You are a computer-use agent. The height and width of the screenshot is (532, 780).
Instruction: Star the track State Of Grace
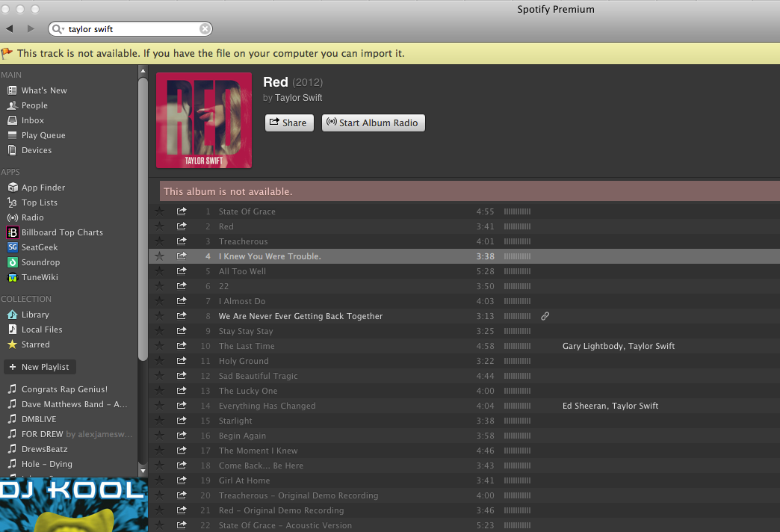[x=159, y=211]
